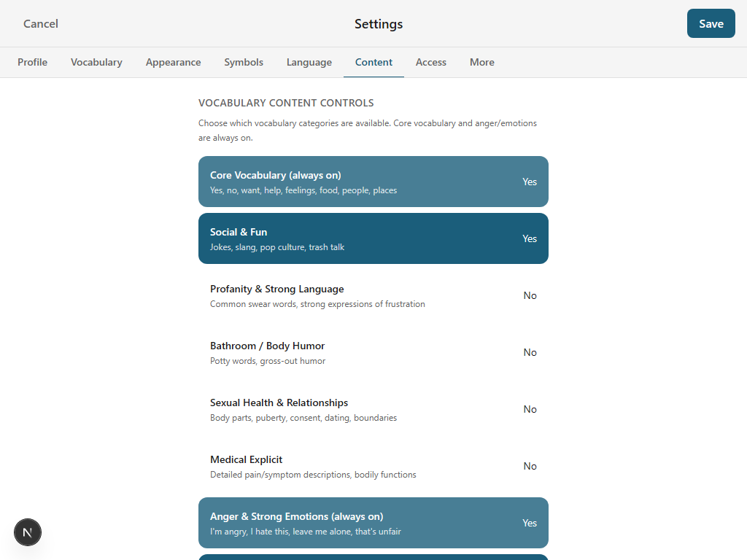
Task: Open the Access tab
Action: pyautogui.click(x=430, y=62)
